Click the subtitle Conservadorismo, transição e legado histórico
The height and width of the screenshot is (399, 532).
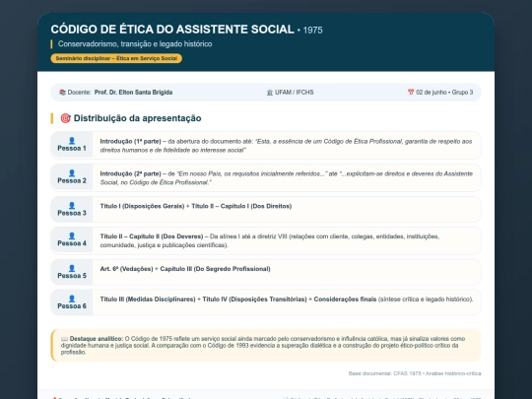click(x=135, y=44)
